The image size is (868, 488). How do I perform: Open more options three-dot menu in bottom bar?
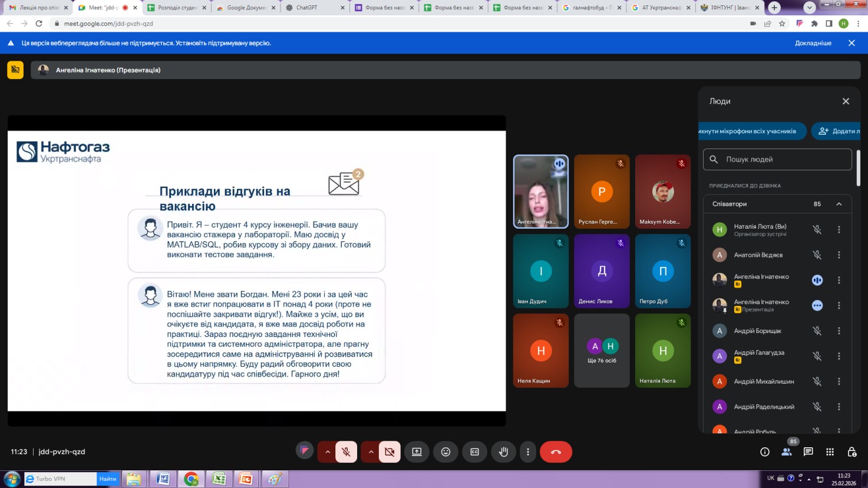528,452
